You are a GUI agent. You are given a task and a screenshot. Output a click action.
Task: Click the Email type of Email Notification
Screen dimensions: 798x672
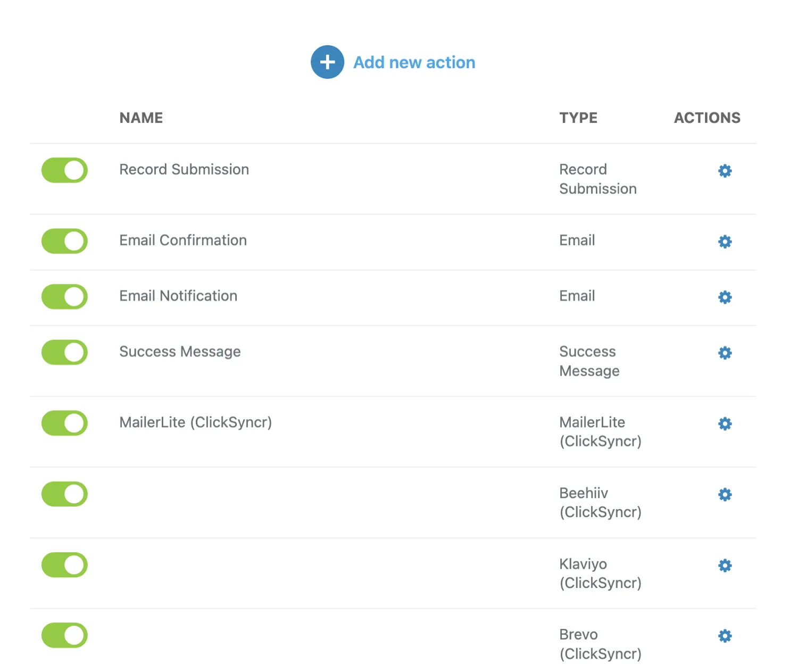click(x=577, y=295)
